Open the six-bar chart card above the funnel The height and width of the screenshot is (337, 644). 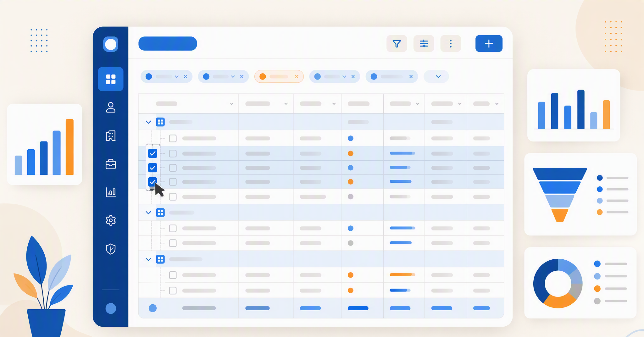[x=574, y=105]
